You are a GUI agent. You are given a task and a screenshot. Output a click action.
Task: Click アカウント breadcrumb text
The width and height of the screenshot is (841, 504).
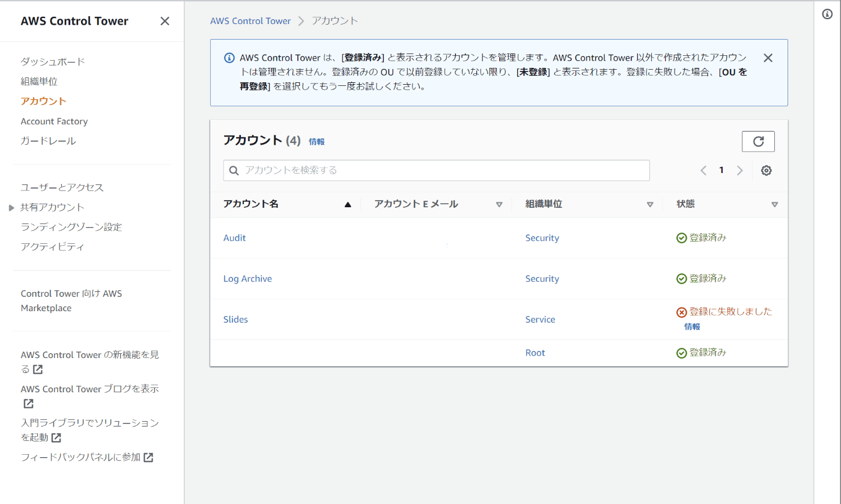[x=335, y=20]
